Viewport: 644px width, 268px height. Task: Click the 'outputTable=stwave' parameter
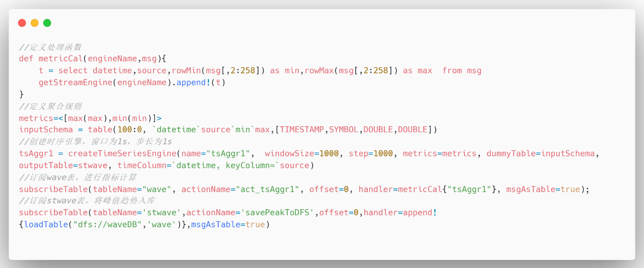point(63,165)
